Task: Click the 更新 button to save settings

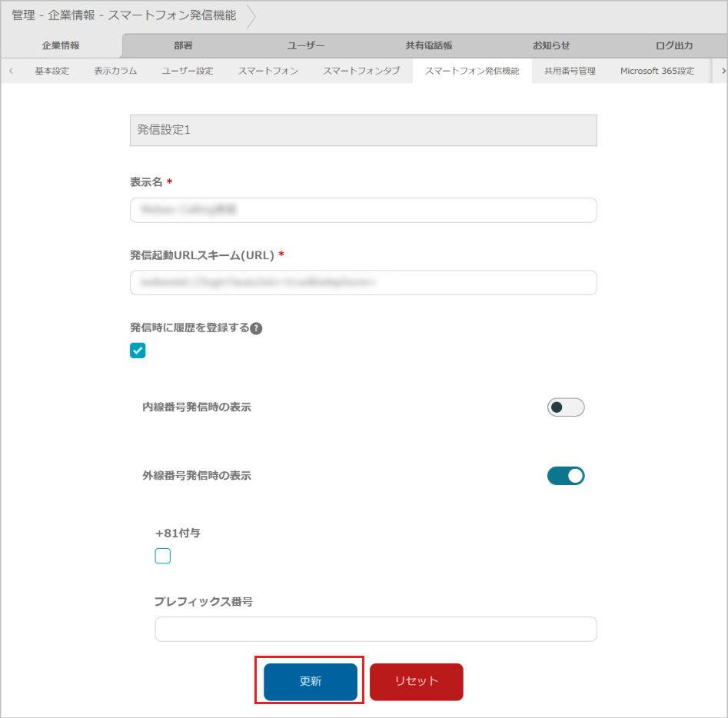Action: click(x=309, y=681)
